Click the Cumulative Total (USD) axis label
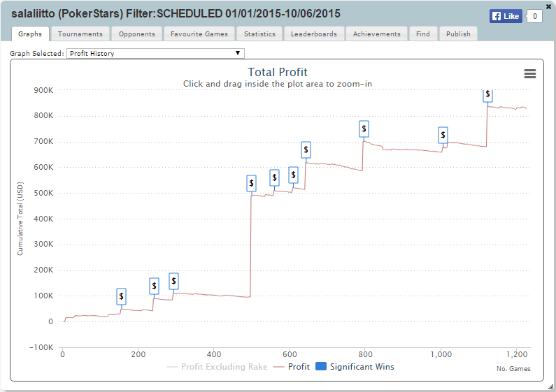The image size is (556, 392). [x=20, y=219]
